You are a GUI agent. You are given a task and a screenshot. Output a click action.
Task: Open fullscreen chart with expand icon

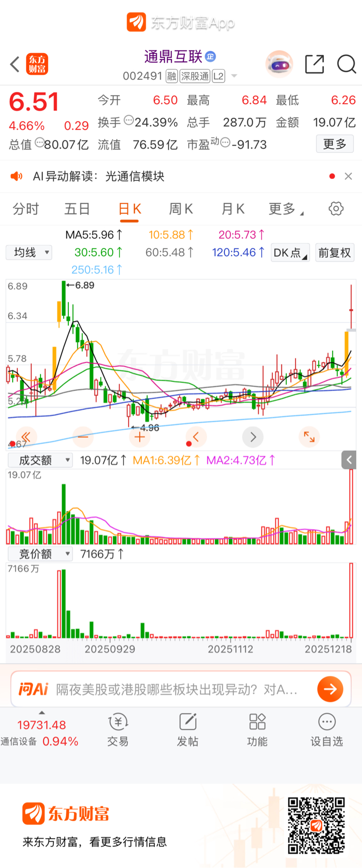pyautogui.click(x=309, y=437)
